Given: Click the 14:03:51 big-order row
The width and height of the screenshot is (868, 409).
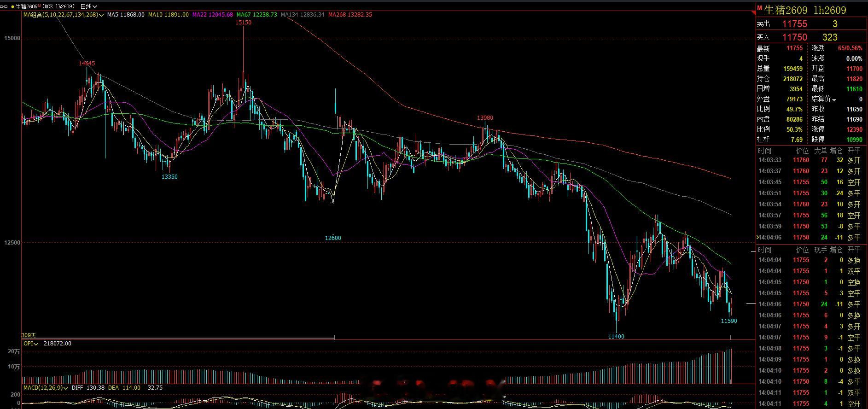Looking at the screenshot, I should coord(811,193).
